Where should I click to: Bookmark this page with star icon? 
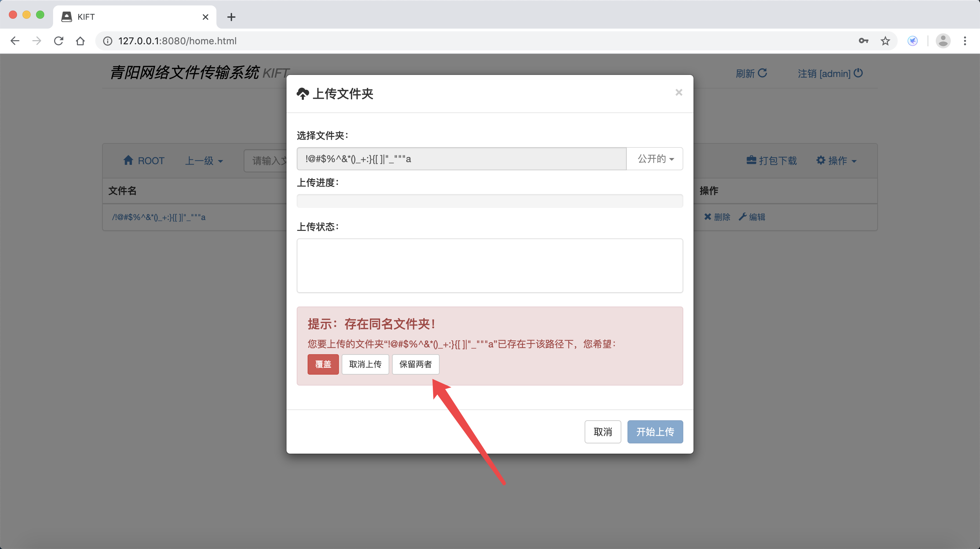point(885,41)
